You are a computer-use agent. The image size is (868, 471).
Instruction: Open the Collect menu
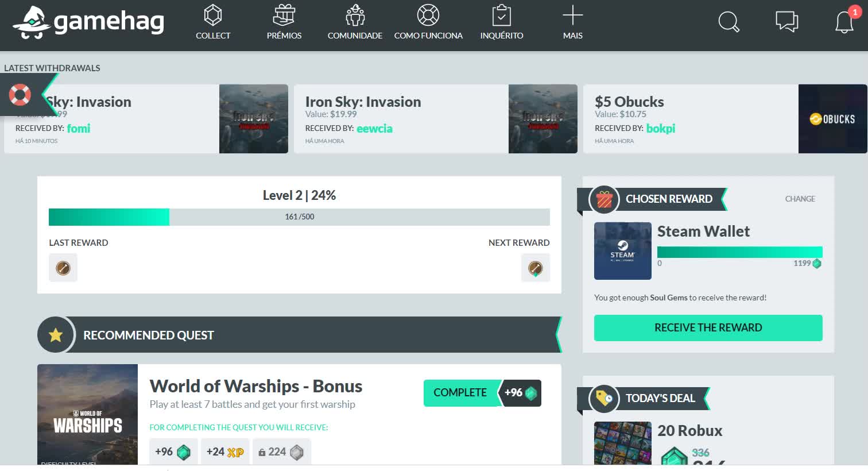213,23
